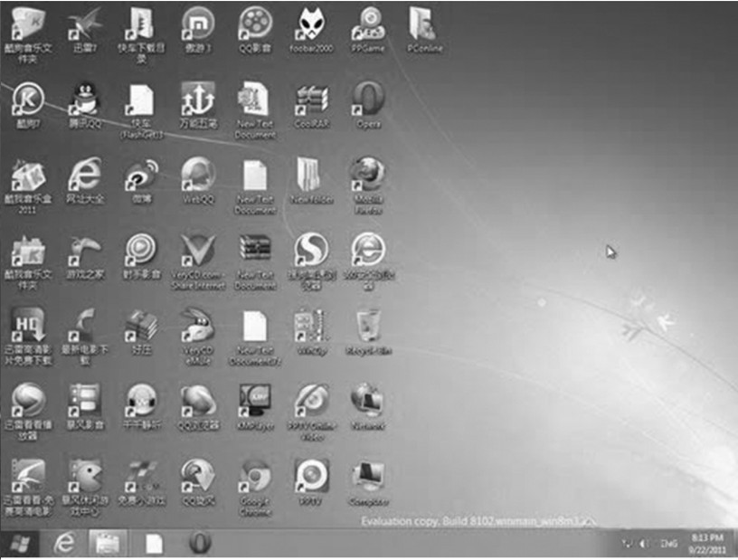The width and height of the screenshot is (738, 560).
Task: Open the Windows Start button
Action: click(x=20, y=544)
